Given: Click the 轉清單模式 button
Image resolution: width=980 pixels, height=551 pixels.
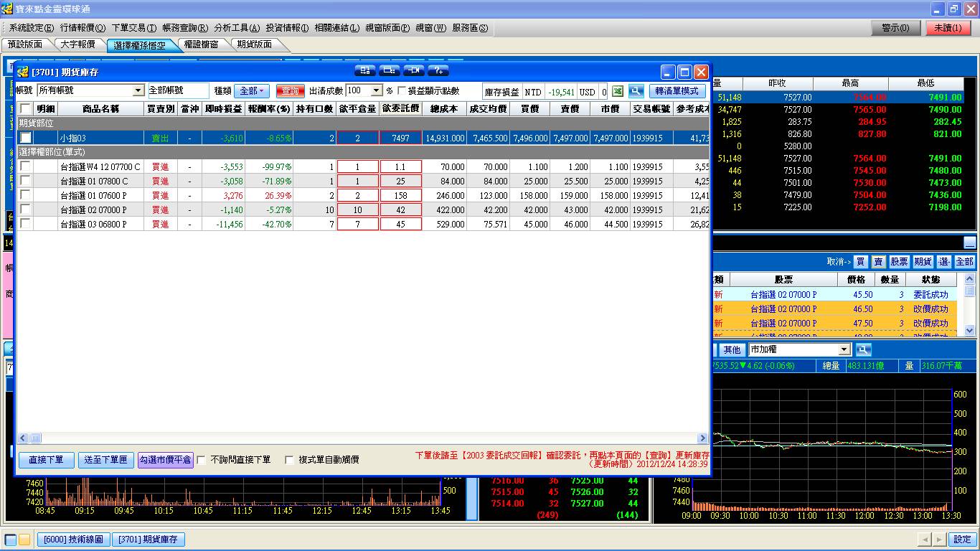Looking at the screenshot, I should click(x=677, y=91).
